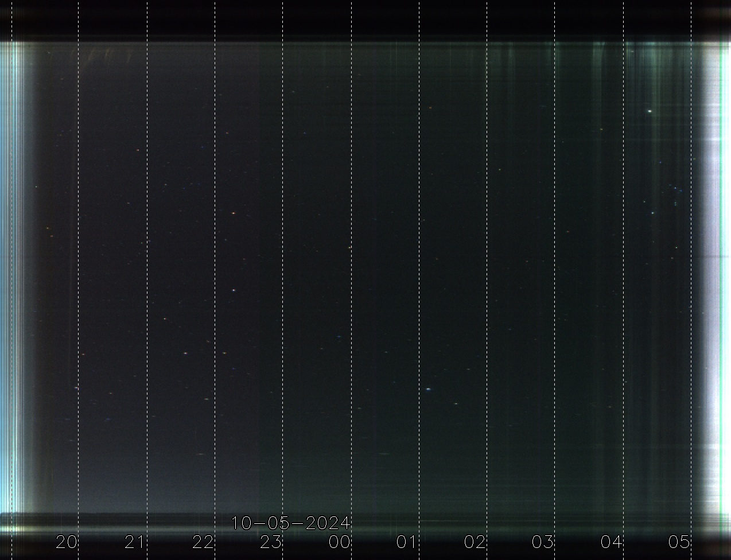Click the hour label 02
Image resolution: width=731 pixels, height=560 pixels.
tap(475, 542)
